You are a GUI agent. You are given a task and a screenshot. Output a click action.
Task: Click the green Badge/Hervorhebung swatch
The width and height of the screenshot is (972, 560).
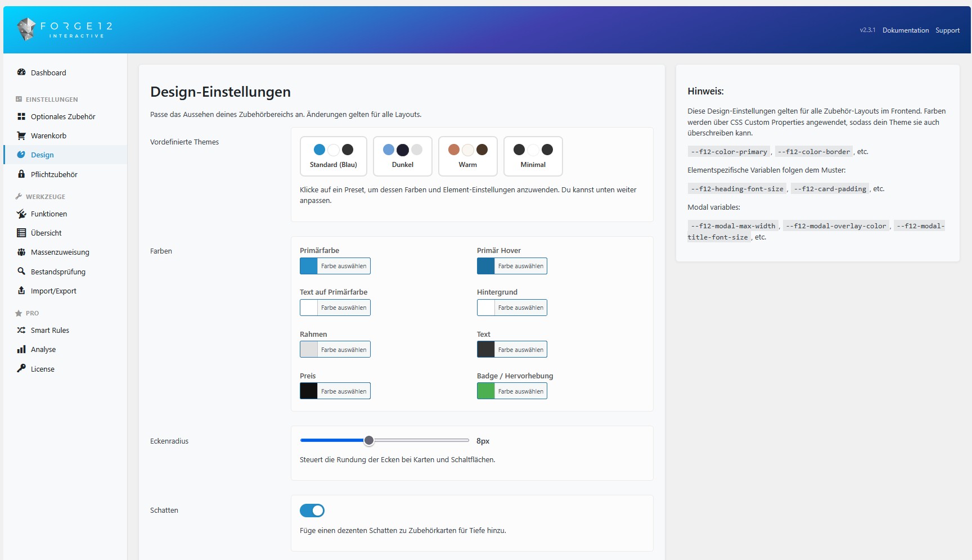pos(485,391)
